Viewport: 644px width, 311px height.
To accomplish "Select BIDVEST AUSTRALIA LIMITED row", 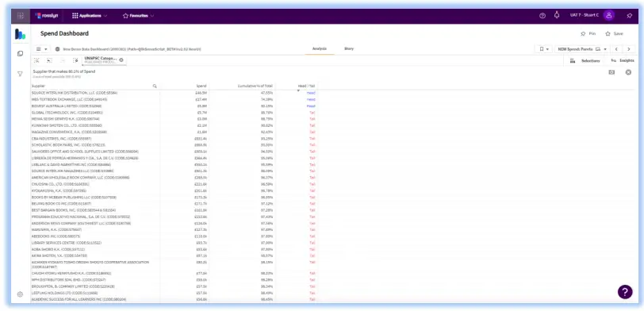I will (67, 106).
